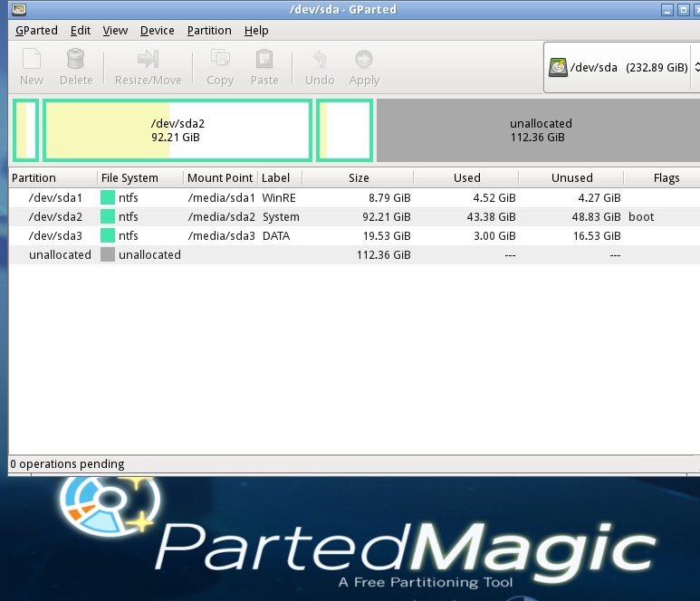This screenshot has height=601, width=700.
Task: Click the /media/sda3 mount point cell
Action: tap(222, 235)
